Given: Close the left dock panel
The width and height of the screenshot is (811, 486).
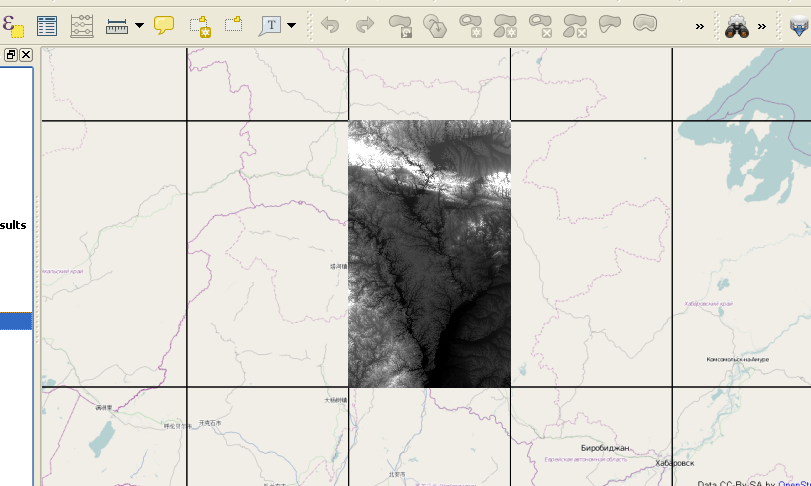Looking at the screenshot, I should pos(26,55).
